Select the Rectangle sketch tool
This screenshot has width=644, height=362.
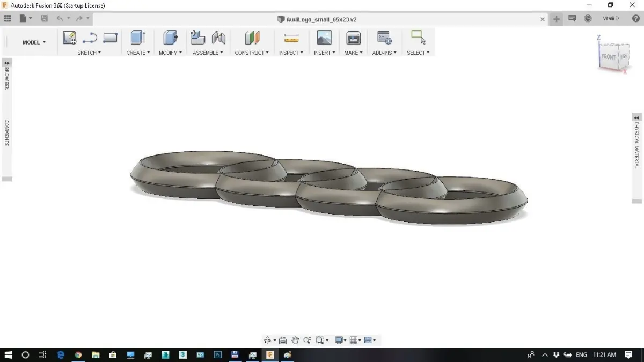[x=110, y=38]
